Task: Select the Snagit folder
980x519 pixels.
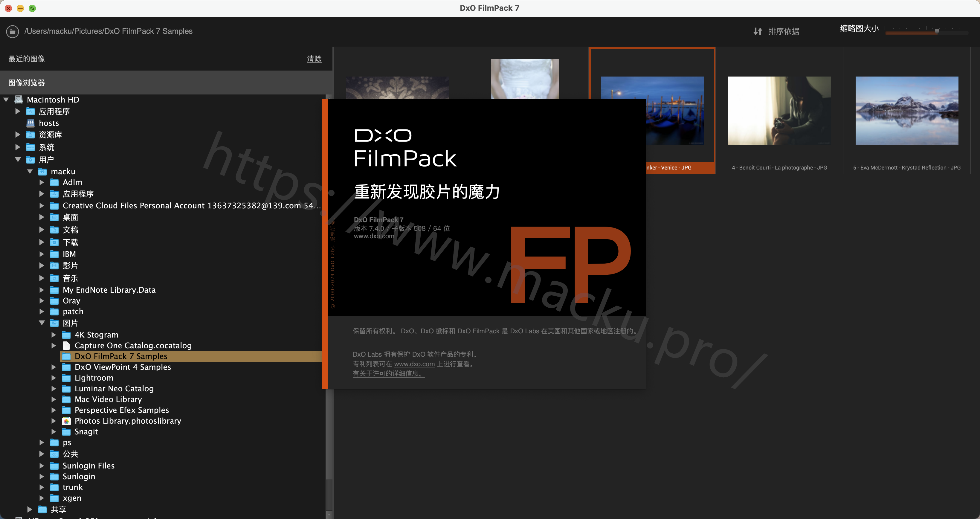Action: pyautogui.click(x=86, y=431)
